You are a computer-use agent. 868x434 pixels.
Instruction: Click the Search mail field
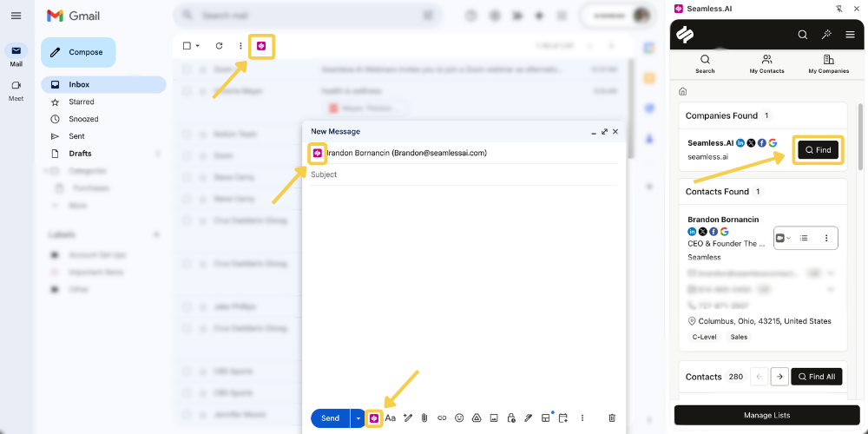(x=308, y=16)
